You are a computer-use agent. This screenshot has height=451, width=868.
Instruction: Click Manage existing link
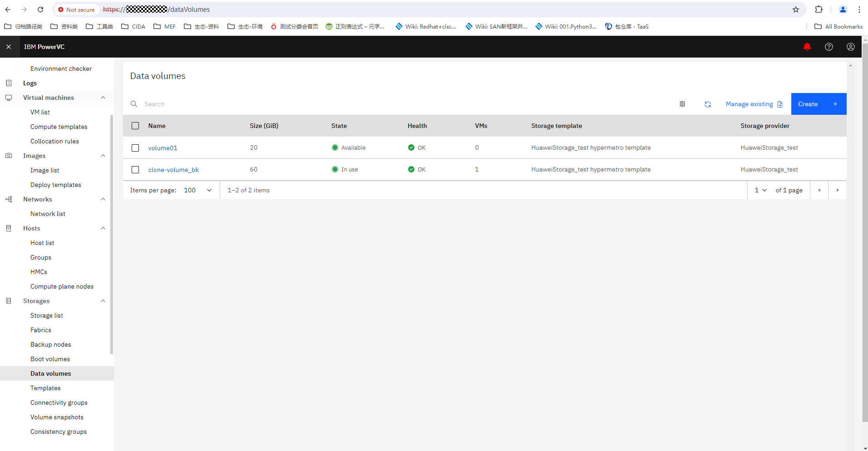click(x=754, y=104)
